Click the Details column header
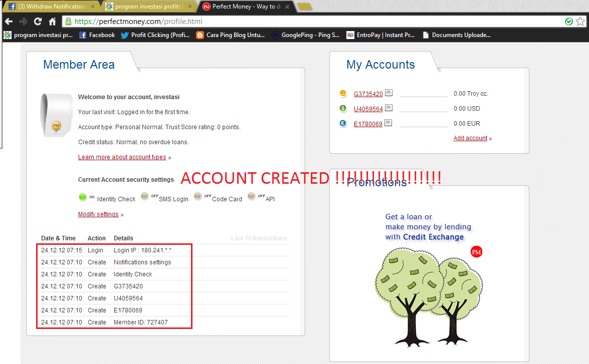 point(124,238)
